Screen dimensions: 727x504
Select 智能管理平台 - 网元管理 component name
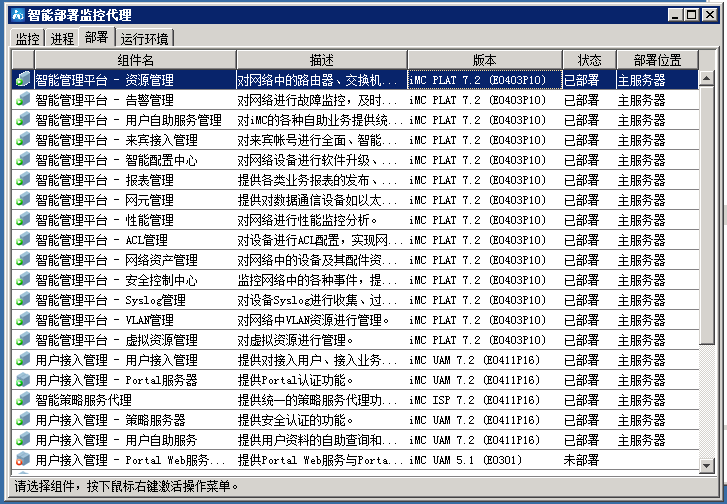pyautogui.click(x=104, y=200)
